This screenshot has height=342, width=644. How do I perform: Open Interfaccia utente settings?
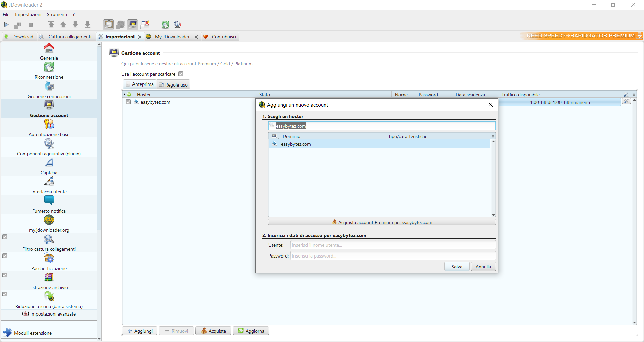[49, 185]
